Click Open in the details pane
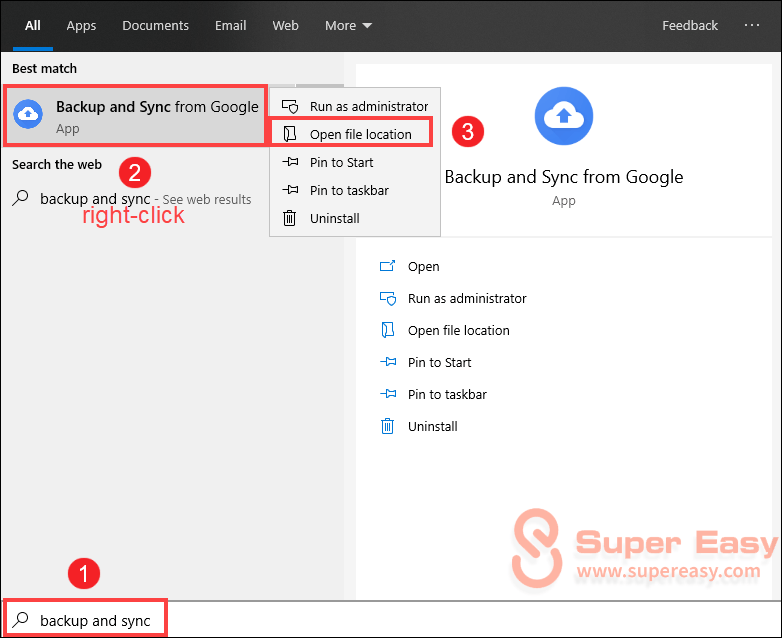The height and width of the screenshot is (638, 782). click(423, 266)
